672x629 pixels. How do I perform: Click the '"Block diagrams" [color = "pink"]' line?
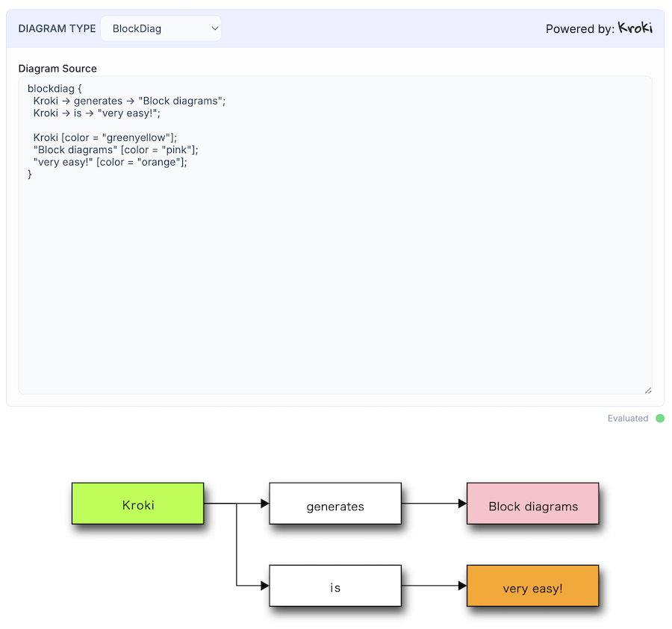click(116, 150)
